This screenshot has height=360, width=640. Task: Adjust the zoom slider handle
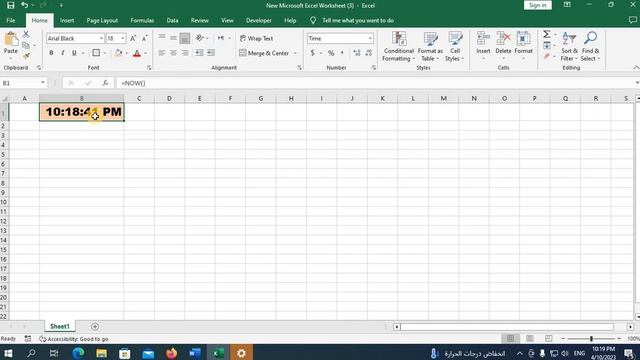591,338
